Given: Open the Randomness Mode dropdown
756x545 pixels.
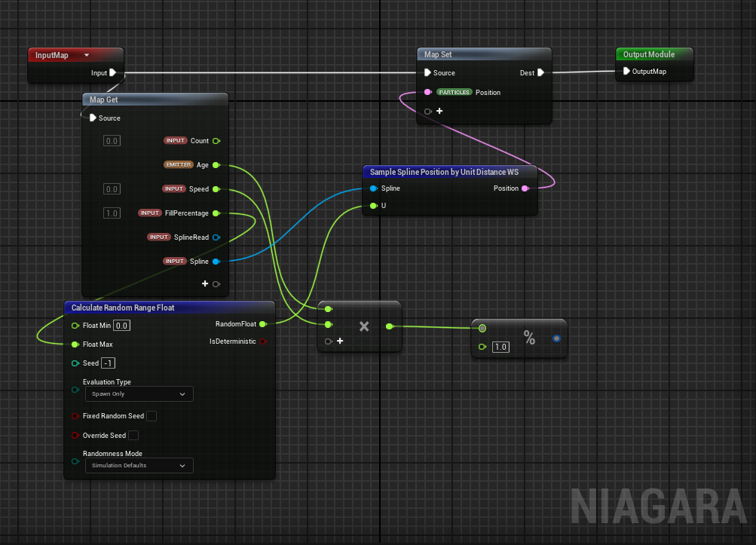Looking at the screenshot, I should (x=138, y=466).
